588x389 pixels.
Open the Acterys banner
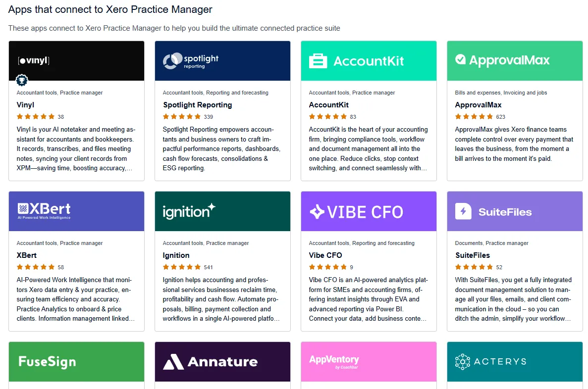coord(515,362)
